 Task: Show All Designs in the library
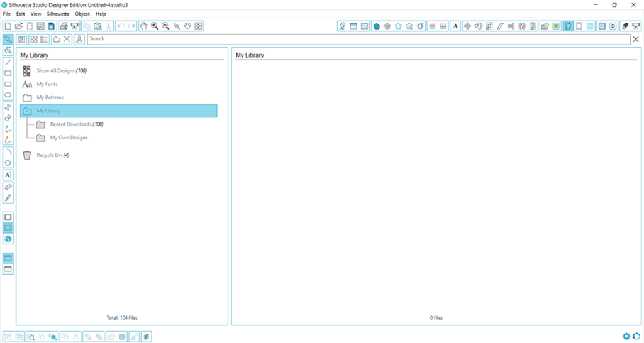click(x=62, y=70)
